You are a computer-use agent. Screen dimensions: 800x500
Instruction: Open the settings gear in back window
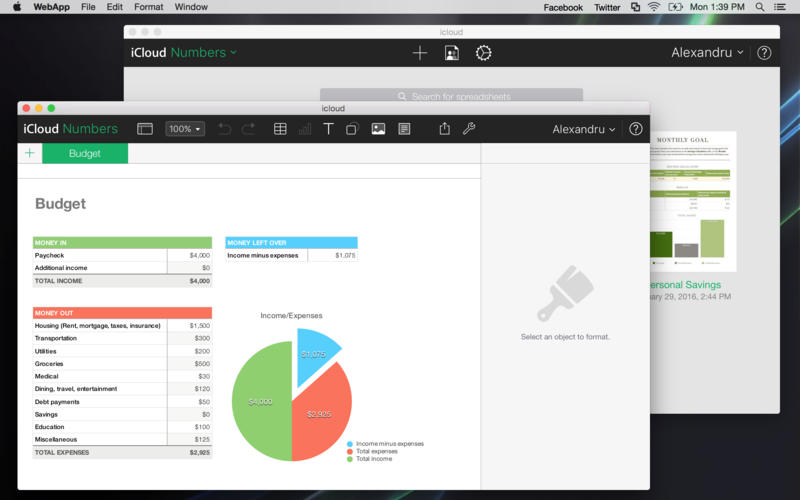(x=484, y=53)
